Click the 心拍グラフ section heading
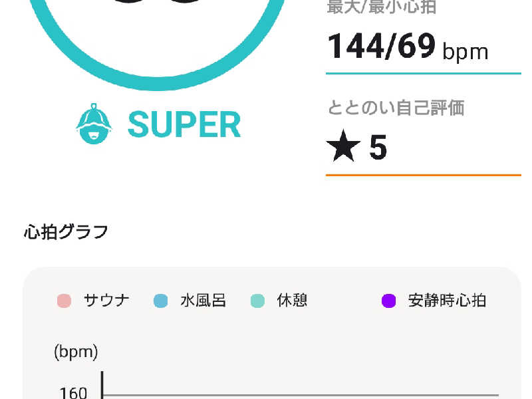This screenshot has width=532, height=399. coord(66,232)
